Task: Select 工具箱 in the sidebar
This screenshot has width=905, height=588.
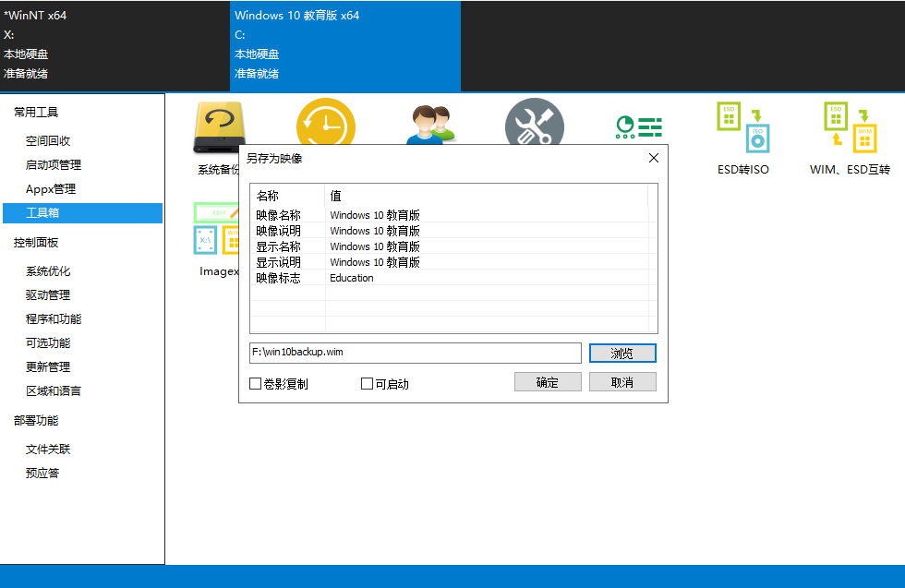Action: click(x=82, y=213)
